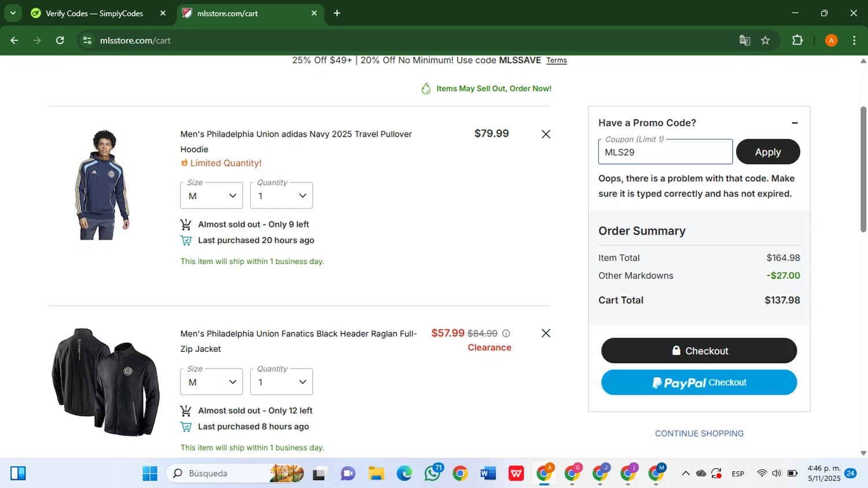Open the taskbar clock showing 4:46 p. m.
The image size is (868, 488).
pos(824,474)
